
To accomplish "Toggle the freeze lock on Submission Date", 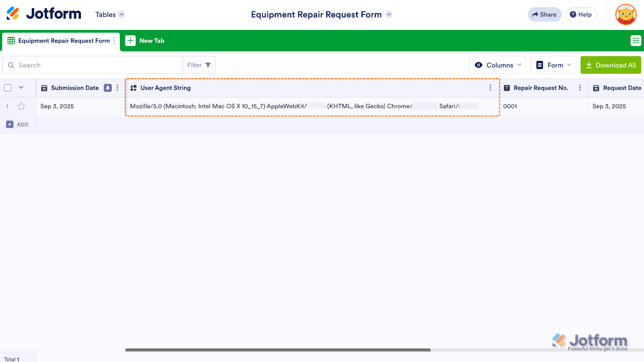I will 107,88.
